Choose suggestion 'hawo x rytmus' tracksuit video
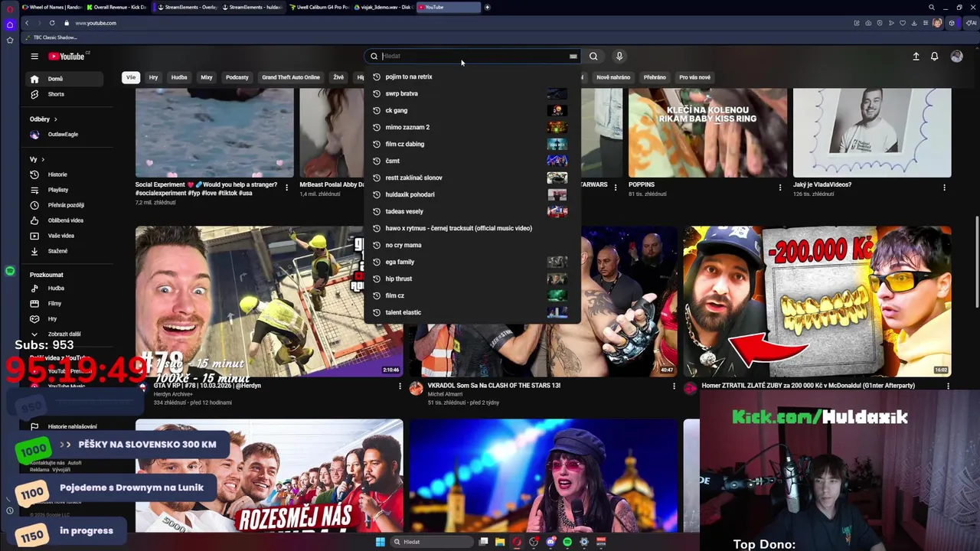980x551 pixels. 472,228
